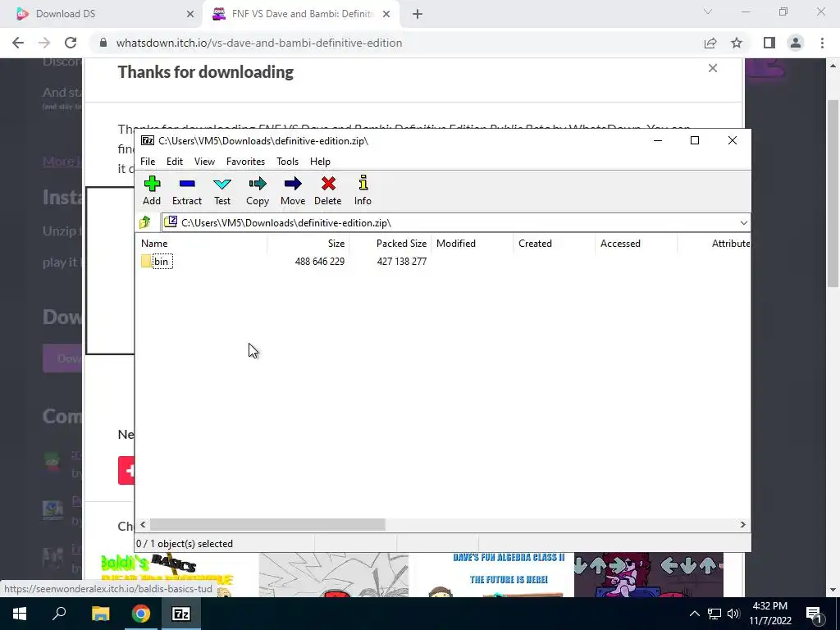Open Windows Start menu

coord(20,614)
